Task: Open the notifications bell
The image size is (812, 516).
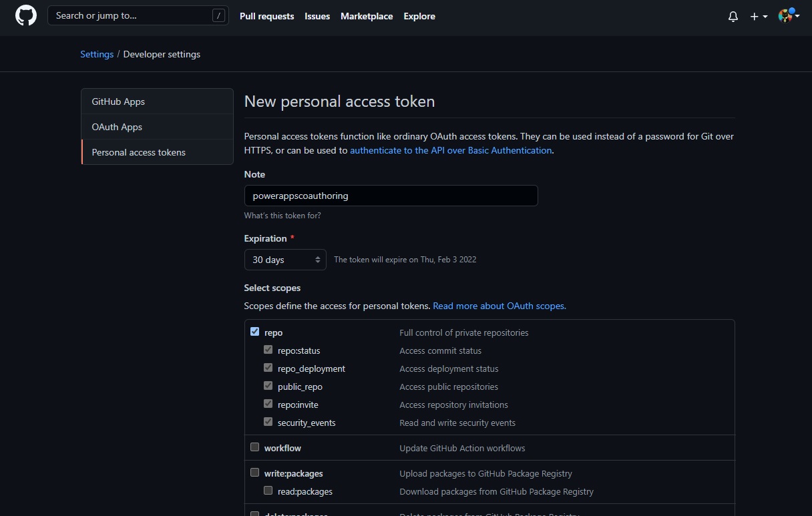Action: (733, 17)
